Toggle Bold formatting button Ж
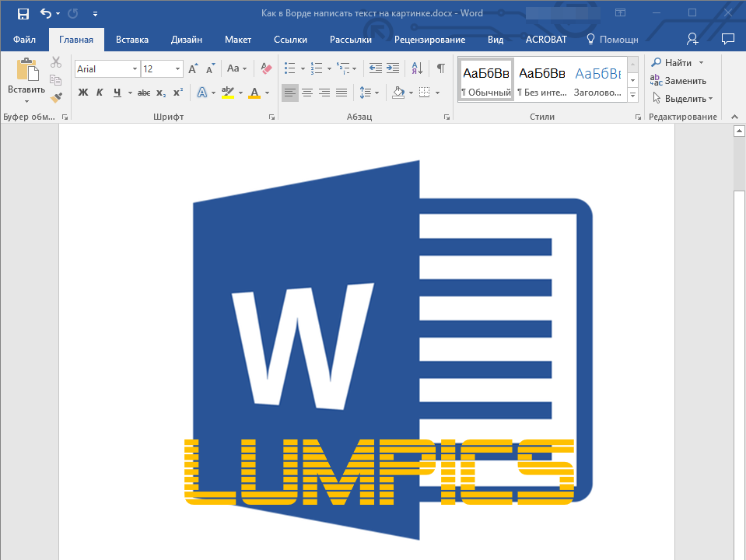 (83, 93)
